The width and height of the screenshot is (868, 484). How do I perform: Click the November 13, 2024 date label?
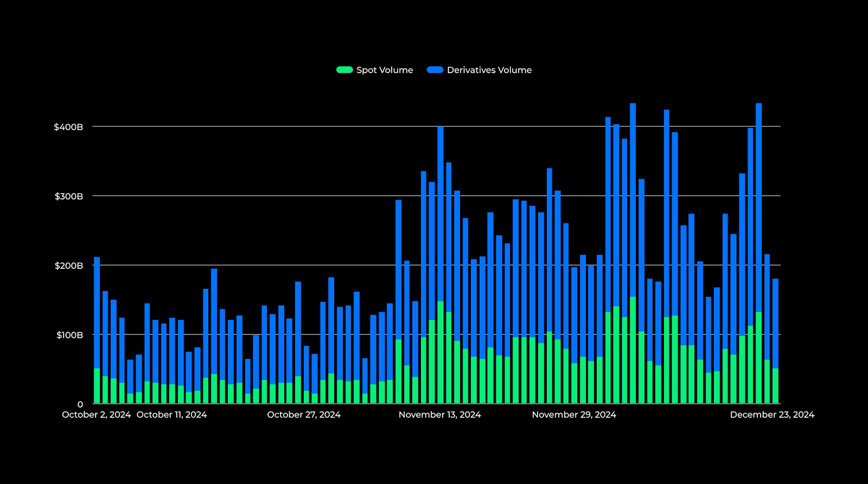(440, 415)
